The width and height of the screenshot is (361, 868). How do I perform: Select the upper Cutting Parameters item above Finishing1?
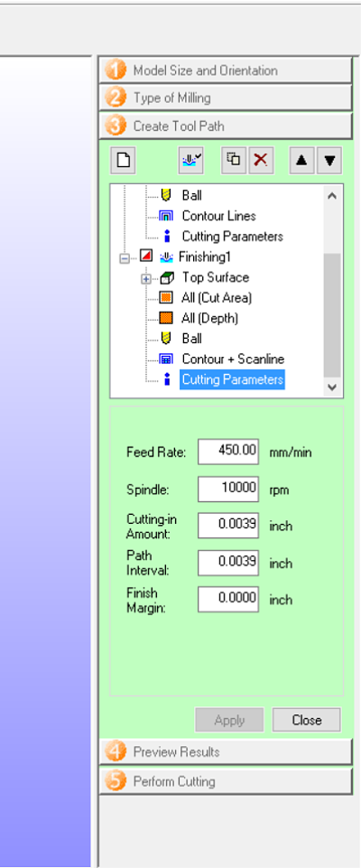point(233,237)
